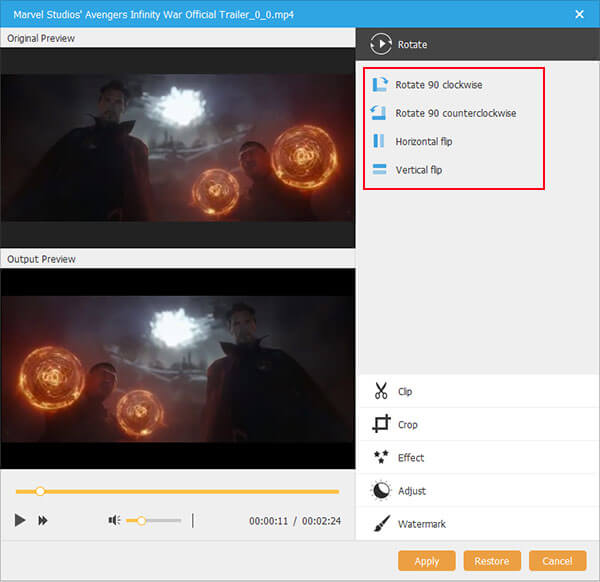Close the video editing window
Viewport: 600px width, 582px height.
[579, 14]
